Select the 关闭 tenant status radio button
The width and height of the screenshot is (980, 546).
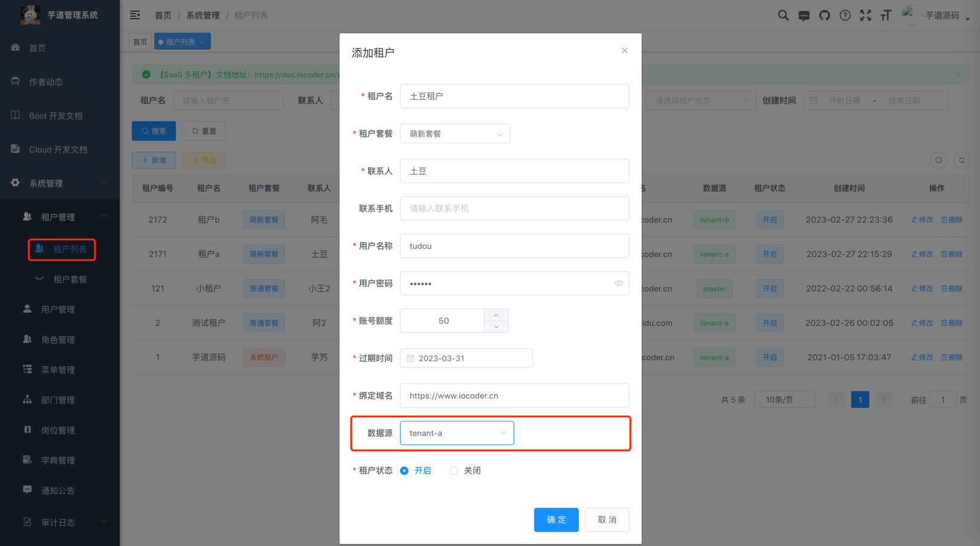[453, 471]
